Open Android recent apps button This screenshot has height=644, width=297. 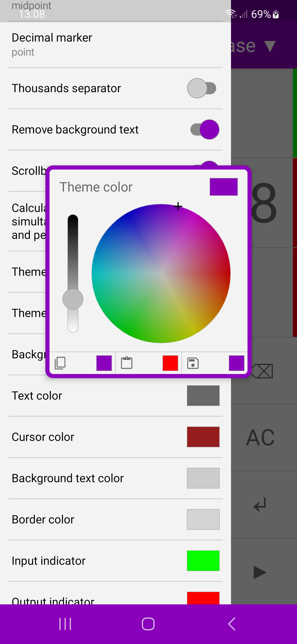(x=65, y=624)
